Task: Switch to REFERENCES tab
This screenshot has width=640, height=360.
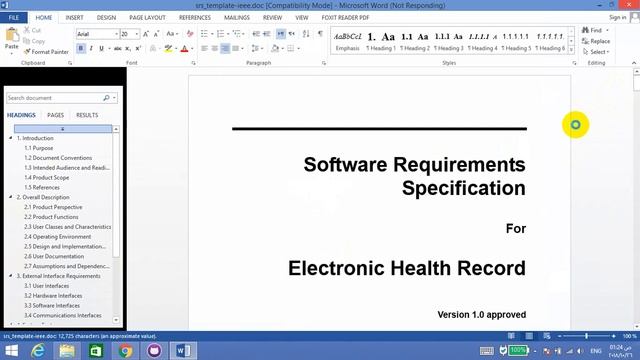Action: [x=195, y=18]
